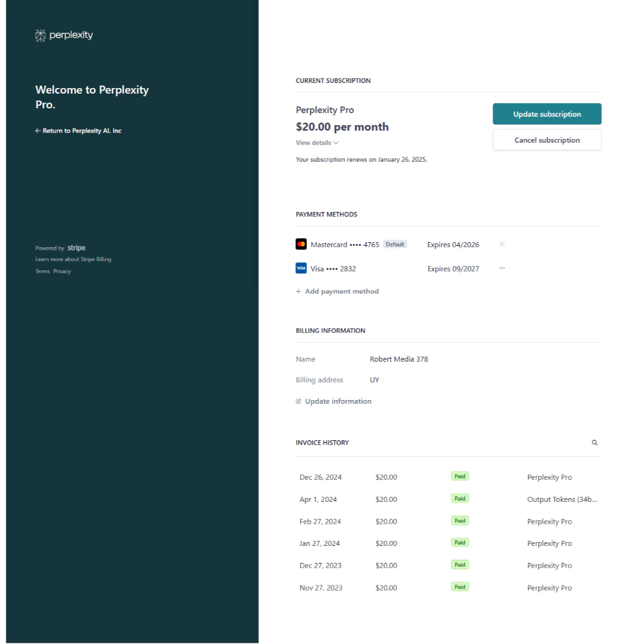Click the Perplexity logo icon

coord(41,35)
